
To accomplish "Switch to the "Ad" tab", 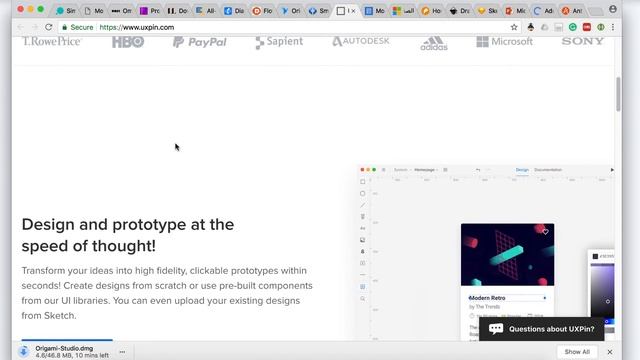I will click(543, 11).
